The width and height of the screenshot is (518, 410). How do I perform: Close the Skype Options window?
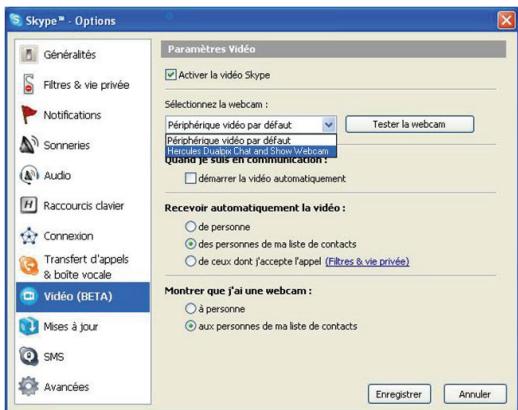[x=506, y=21]
